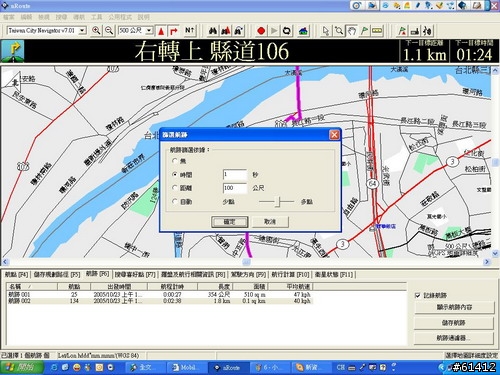The width and height of the screenshot is (500, 375).
Task: Click the flag with red triangle icon
Action: pyautogui.click(x=402, y=31)
